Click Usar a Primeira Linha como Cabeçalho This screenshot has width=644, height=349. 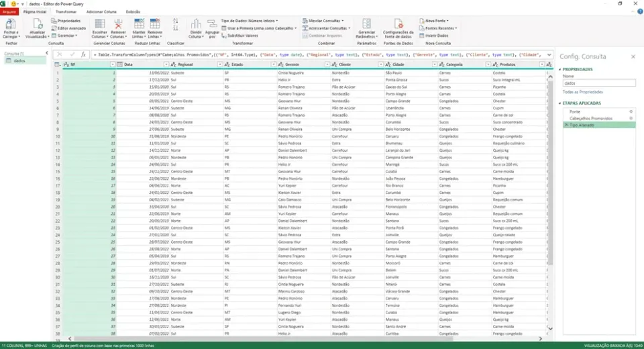pos(259,28)
